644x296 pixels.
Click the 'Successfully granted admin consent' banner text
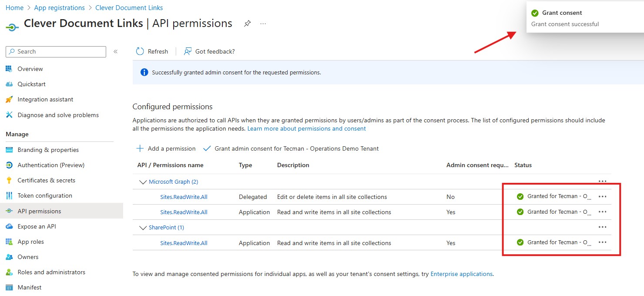(x=236, y=72)
